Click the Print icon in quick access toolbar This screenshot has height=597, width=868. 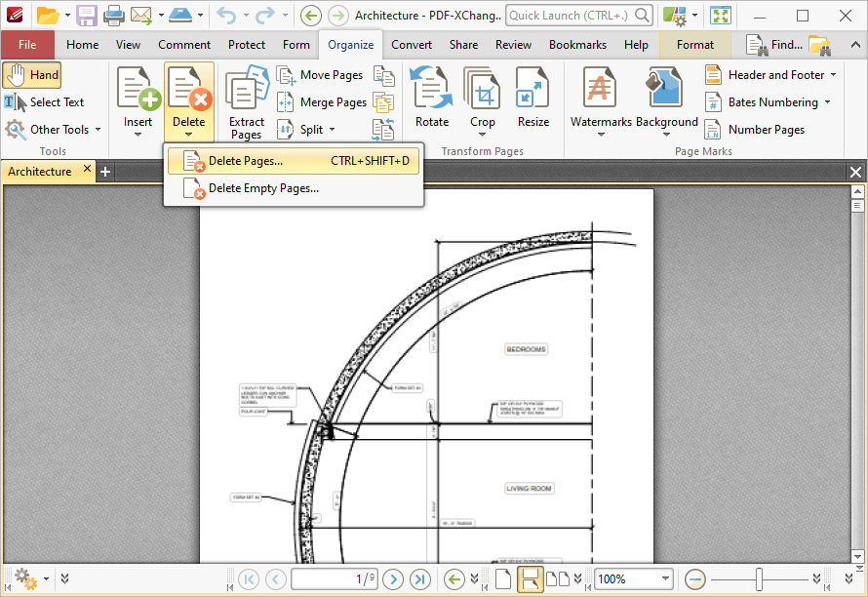(x=113, y=16)
